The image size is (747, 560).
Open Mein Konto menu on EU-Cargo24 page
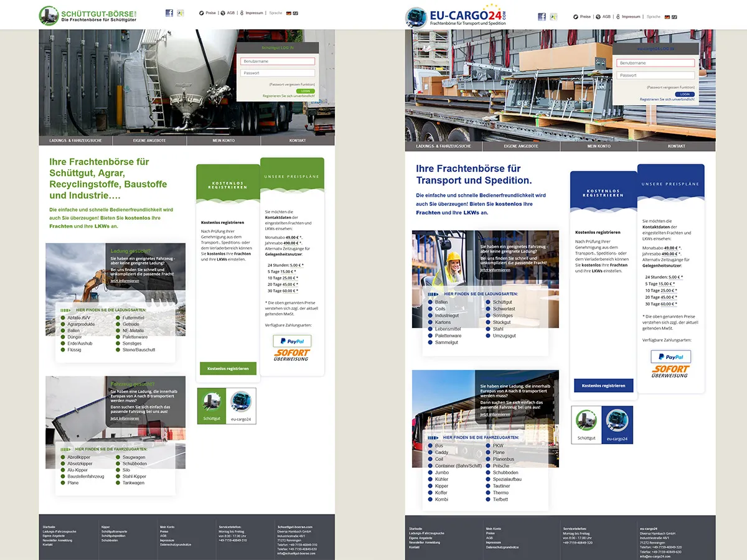(599, 146)
